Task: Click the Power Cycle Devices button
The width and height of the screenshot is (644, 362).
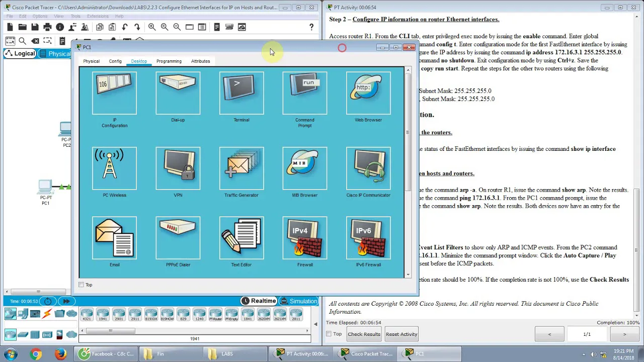Action: (48, 301)
